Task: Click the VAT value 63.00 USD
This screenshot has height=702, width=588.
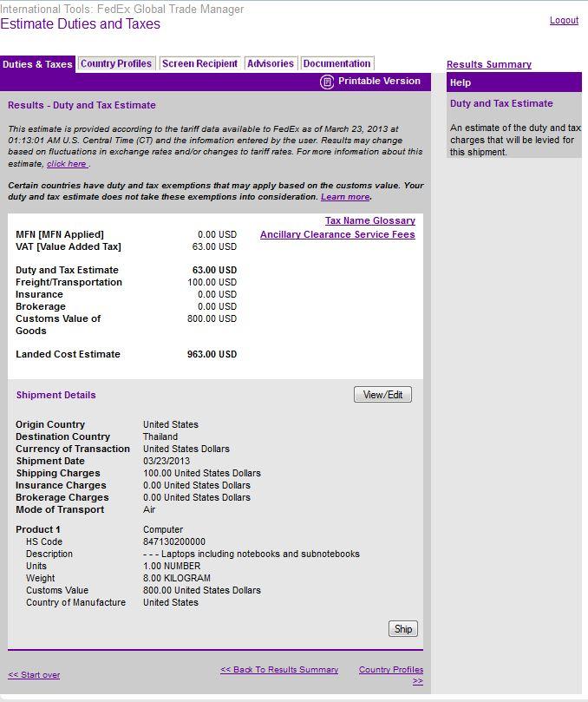Action: click(214, 246)
